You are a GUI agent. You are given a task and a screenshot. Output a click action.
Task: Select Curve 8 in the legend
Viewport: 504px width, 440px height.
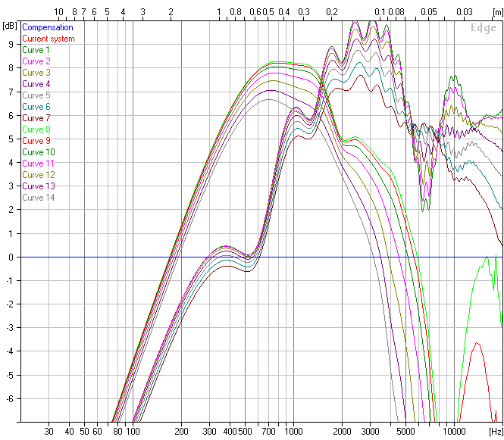click(36, 130)
